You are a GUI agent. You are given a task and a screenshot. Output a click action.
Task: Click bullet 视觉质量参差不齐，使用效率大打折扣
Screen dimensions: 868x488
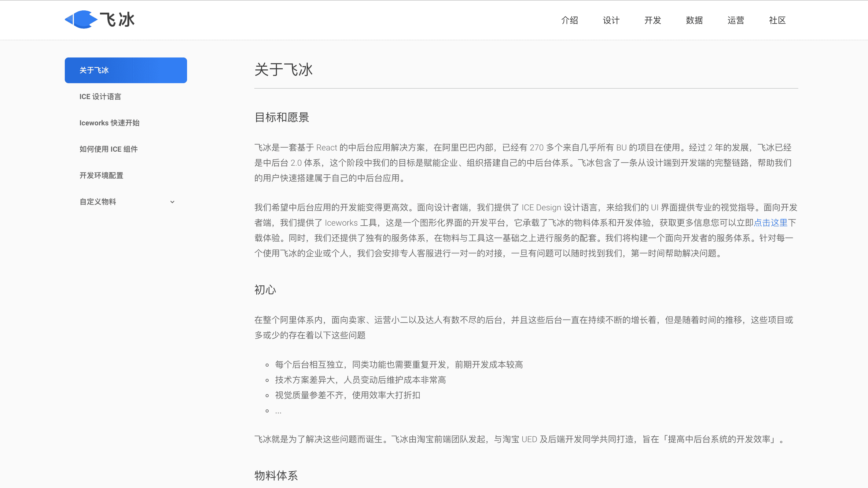coord(348,395)
